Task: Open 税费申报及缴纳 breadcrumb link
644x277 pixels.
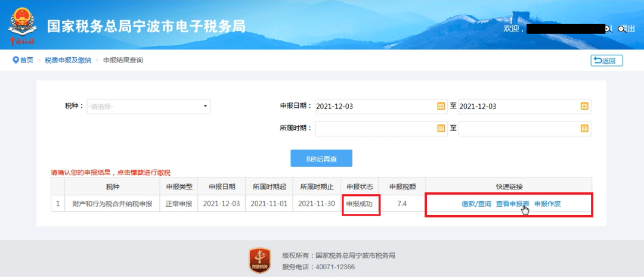Action: coord(68,60)
